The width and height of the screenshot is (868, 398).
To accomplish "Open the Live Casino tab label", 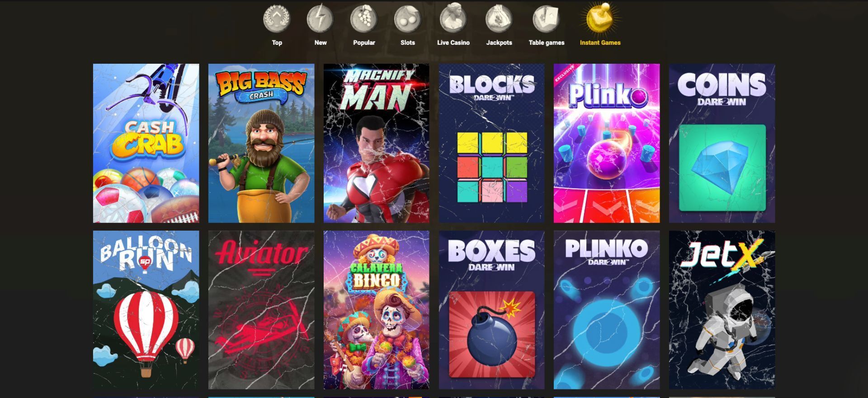I will point(453,43).
